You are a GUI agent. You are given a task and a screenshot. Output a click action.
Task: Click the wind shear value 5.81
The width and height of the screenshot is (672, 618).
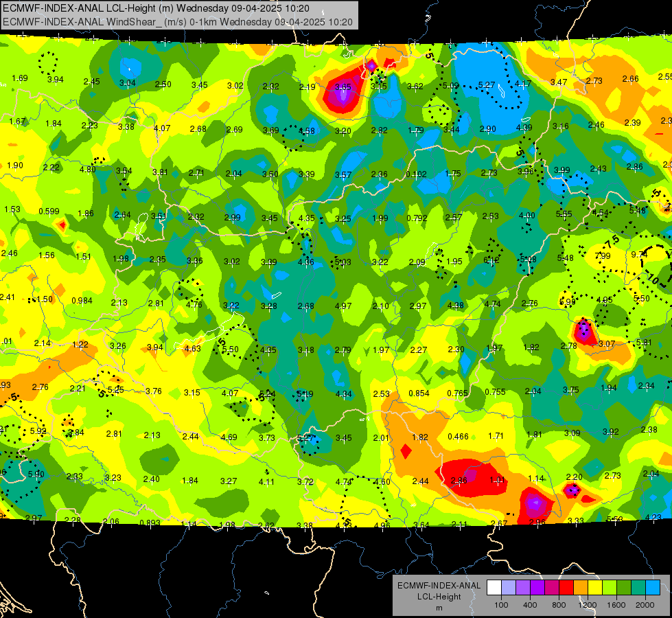point(644,342)
